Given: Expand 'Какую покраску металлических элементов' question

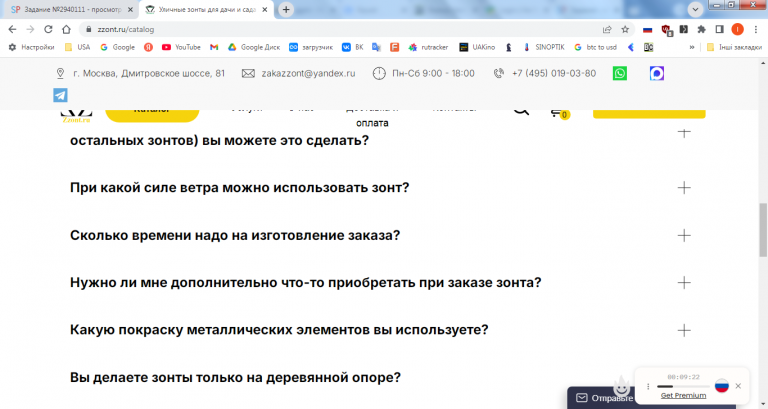Looking at the screenshot, I should coord(684,330).
